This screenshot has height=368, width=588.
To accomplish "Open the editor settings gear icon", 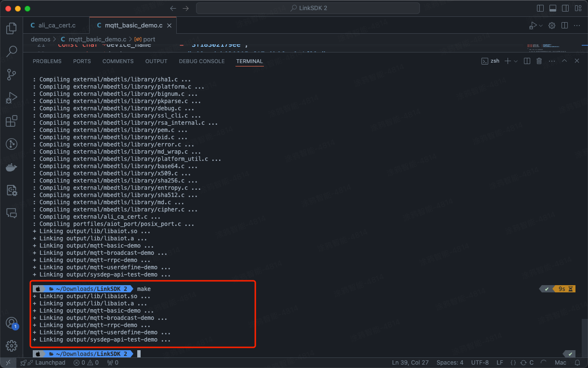I will [x=552, y=26].
